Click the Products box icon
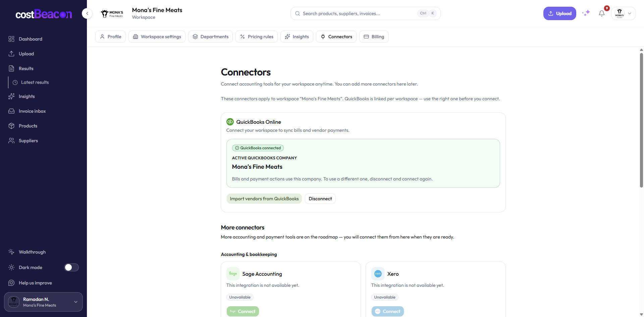Image resolution: width=644 pixels, height=317 pixels. [x=11, y=126]
